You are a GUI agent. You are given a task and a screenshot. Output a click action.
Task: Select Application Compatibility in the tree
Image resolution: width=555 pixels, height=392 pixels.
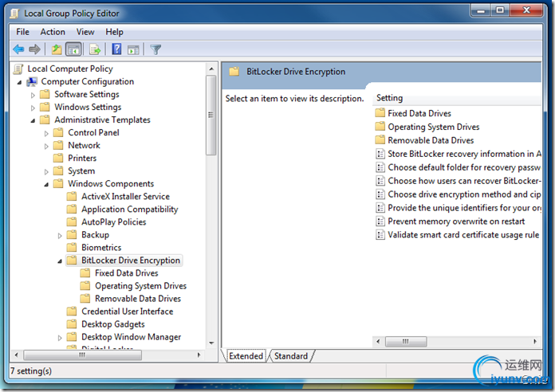pyautogui.click(x=129, y=209)
